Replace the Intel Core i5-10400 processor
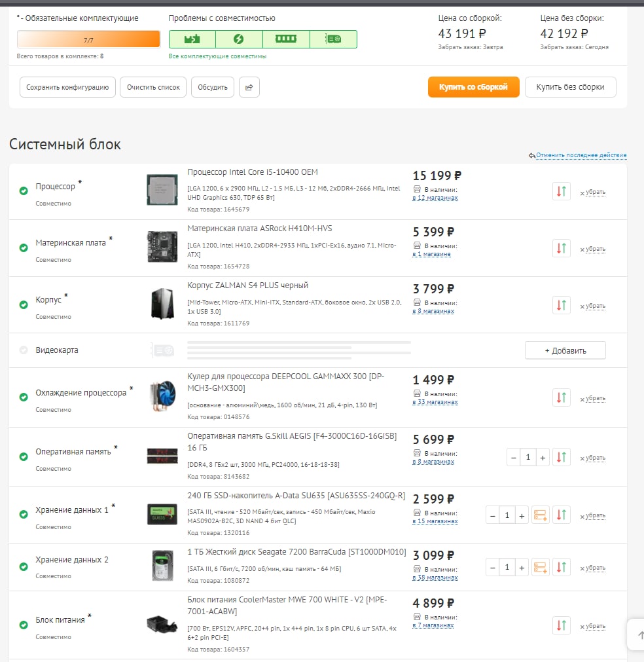The image size is (644, 662). (x=562, y=191)
